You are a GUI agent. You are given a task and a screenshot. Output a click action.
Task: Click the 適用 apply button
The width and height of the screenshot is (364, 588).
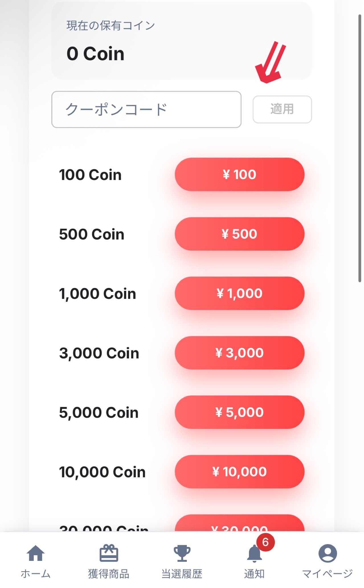[x=282, y=110]
